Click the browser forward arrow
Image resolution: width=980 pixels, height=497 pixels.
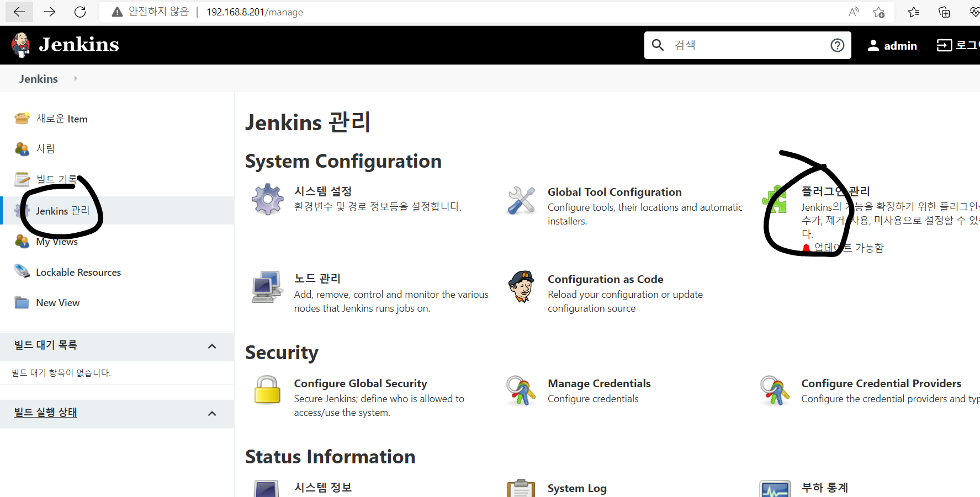click(x=50, y=12)
